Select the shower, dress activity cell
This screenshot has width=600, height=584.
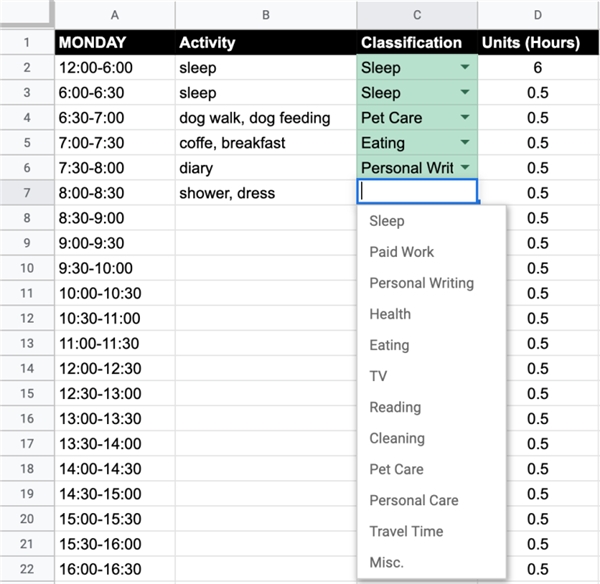click(x=266, y=192)
